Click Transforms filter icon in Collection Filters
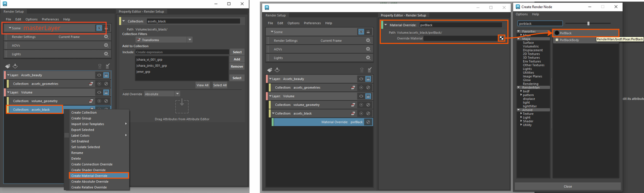The image size is (644, 193). tap(139, 40)
